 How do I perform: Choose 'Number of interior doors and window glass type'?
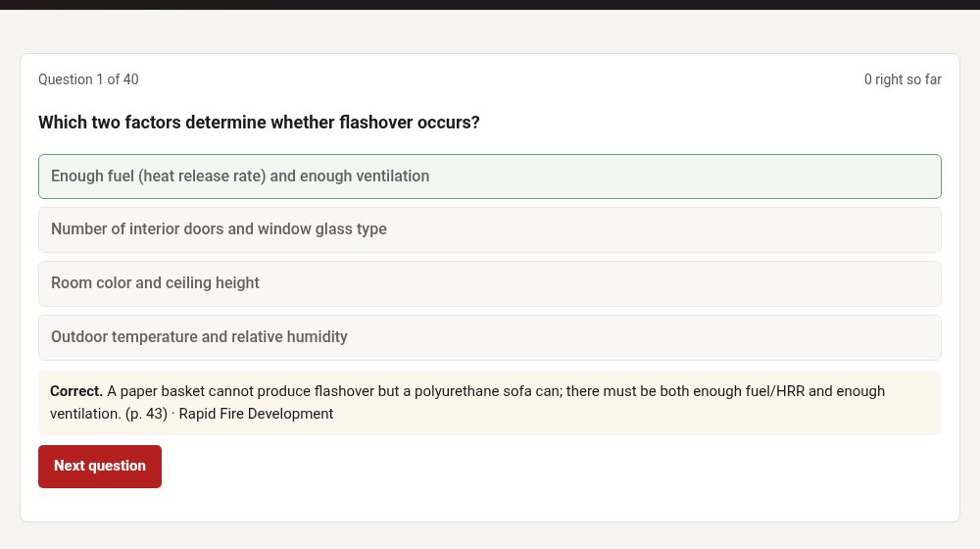489,230
